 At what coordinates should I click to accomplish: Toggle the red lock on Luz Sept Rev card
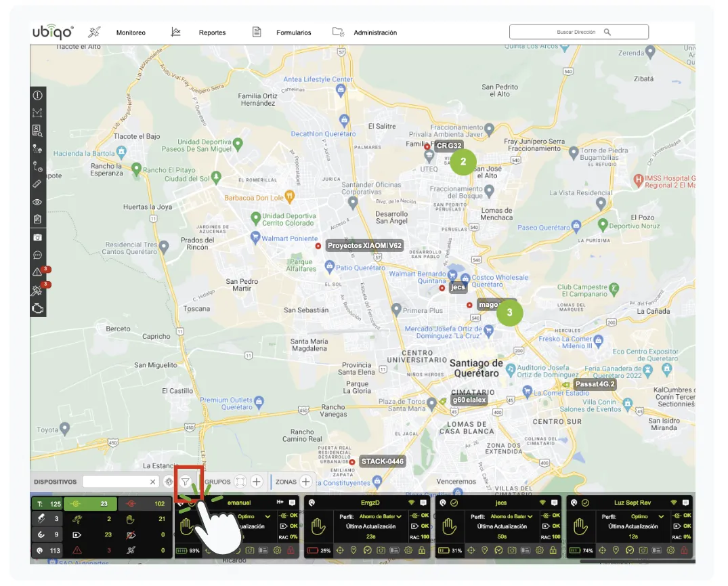685,550
